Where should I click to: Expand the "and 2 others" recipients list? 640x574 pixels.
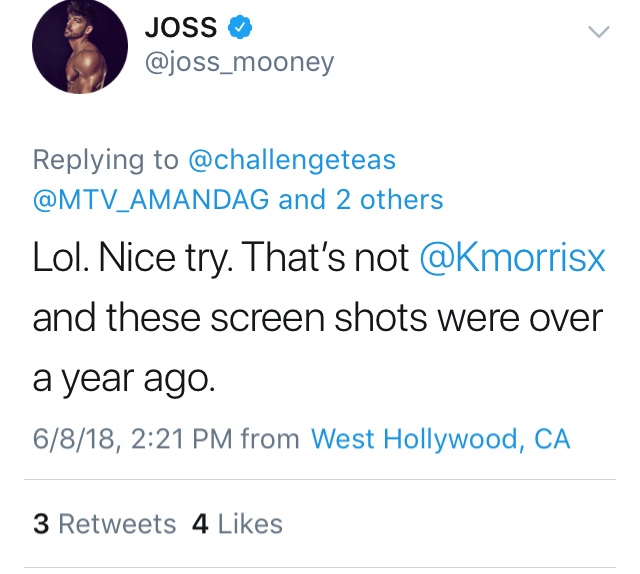click(x=361, y=200)
